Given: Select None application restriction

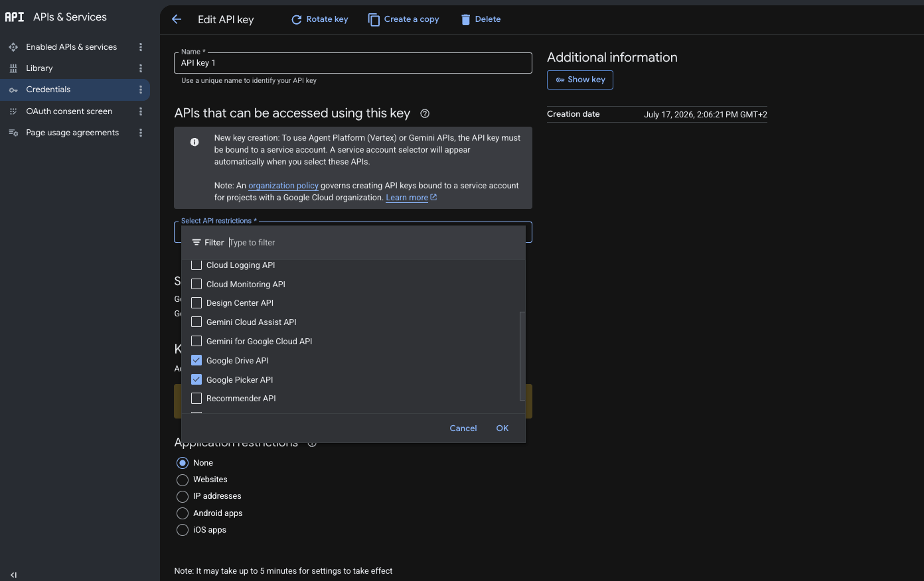Looking at the screenshot, I should pyautogui.click(x=183, y=463).
